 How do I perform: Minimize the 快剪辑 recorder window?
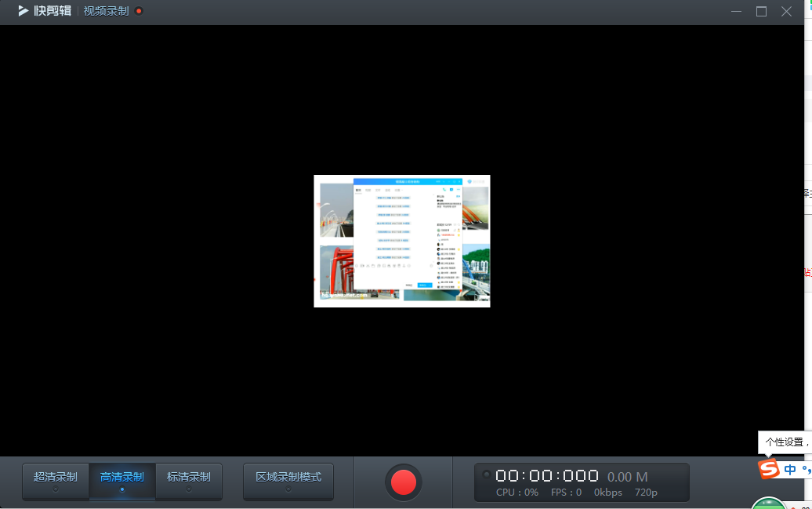737,12
